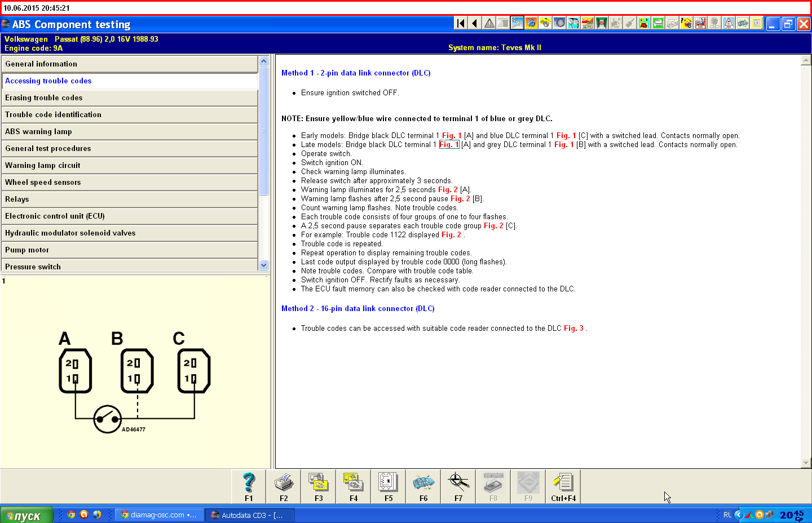Open the ABS warning triangle toolbar icon
The width and height of the screenshot is (812, 523).
(729, 23)
